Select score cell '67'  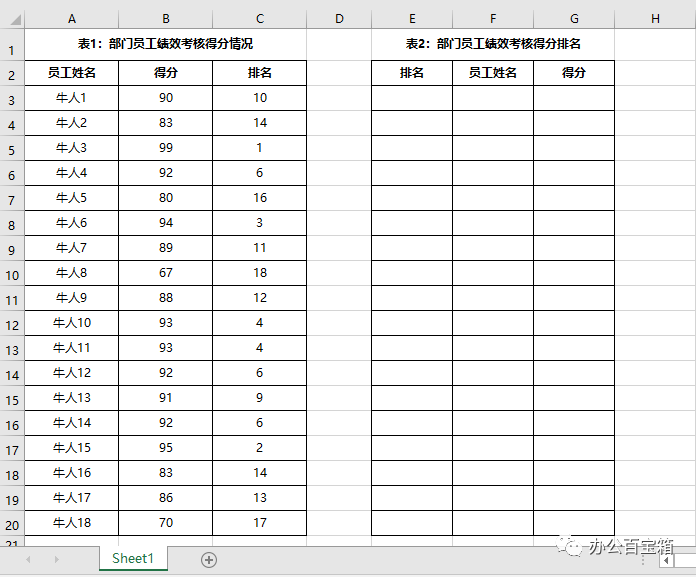[x=166, y=273]
